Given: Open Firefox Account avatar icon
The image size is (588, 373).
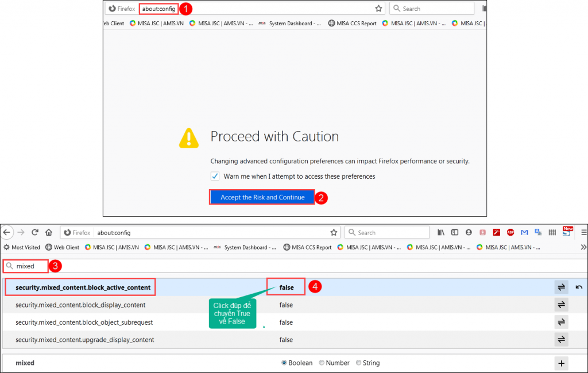Looking at the screenshot, I should [x=469, y=233].
